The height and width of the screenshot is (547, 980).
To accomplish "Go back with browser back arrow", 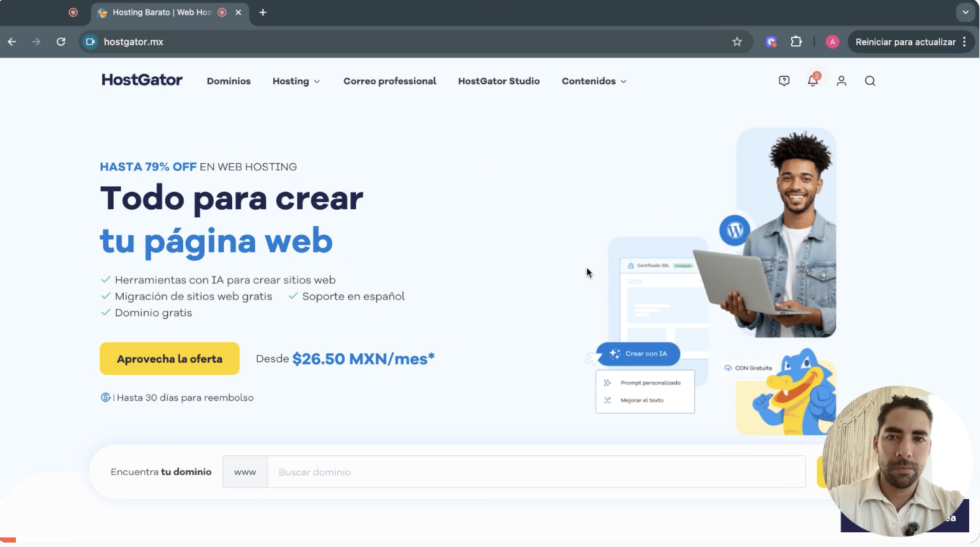I will coord(12,42).
